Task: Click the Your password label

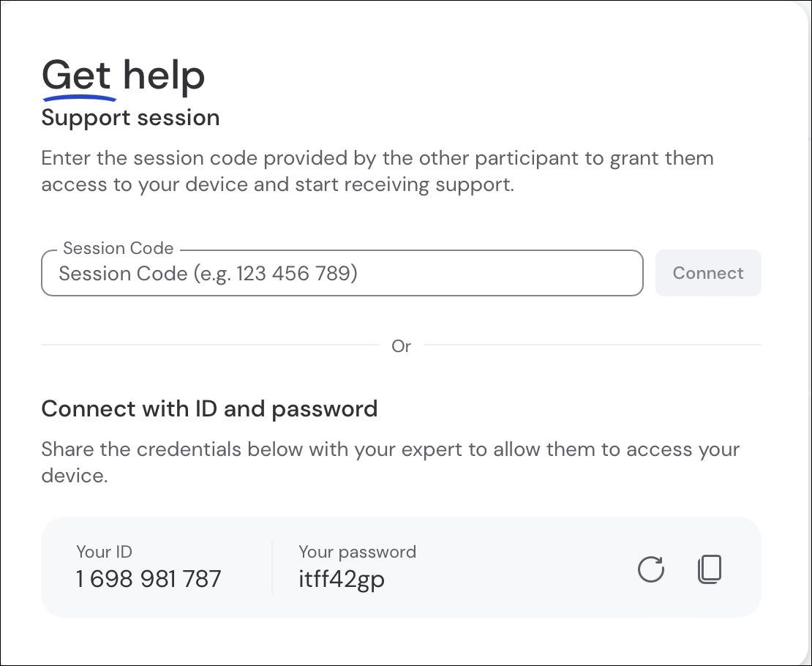Action: tap(357, 552)
